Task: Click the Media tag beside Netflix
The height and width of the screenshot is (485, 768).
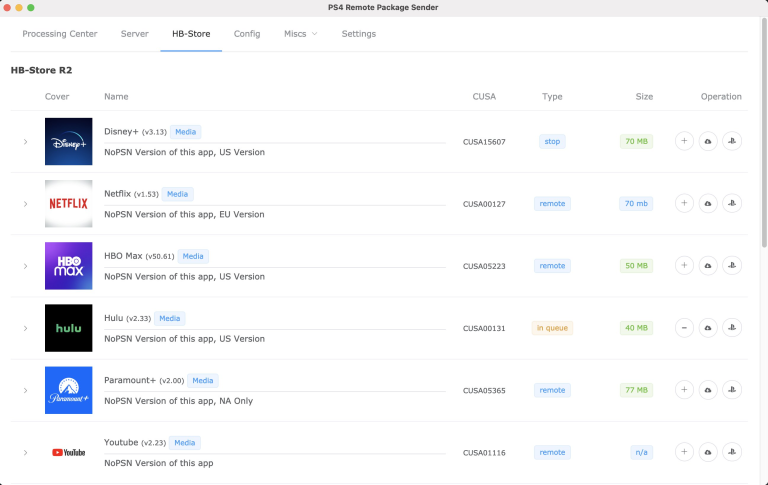Action: [177, 194]
